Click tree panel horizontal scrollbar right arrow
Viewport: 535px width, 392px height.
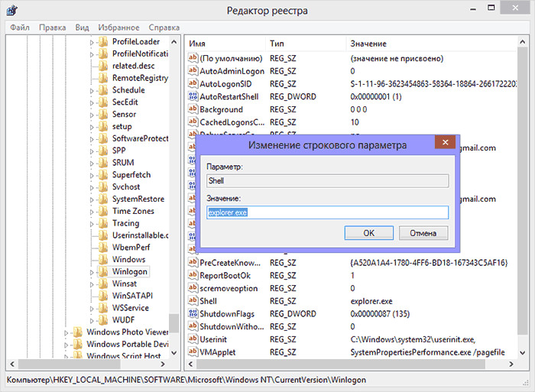pyautogui.click(x=163, y=364)
